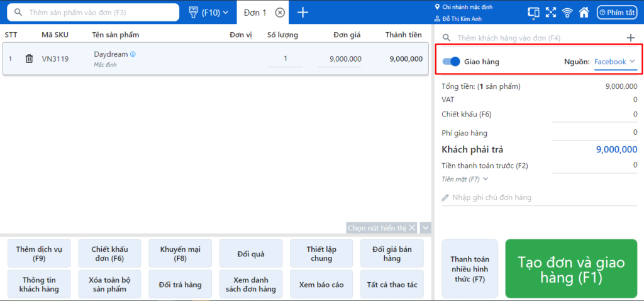Image resolution: width=644 pixels, height=301 pixels.
Task: Expand the barcode scanner (F10) dropdown
Action: (x=208, y=13)
